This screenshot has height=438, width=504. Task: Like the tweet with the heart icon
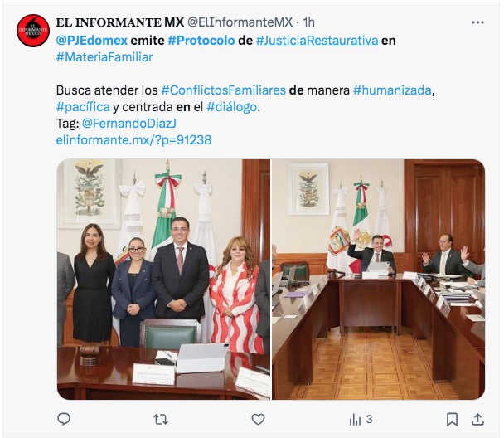point(258,420)
